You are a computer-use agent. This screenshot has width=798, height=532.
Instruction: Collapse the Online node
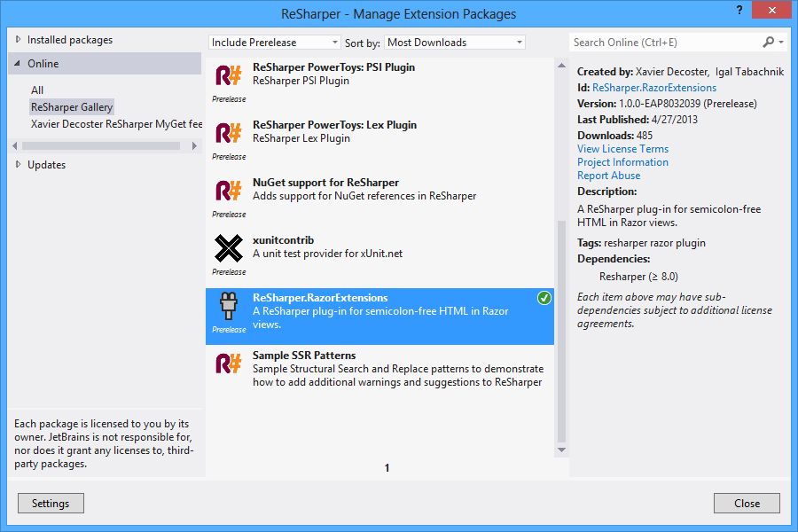tap(18, 64)
